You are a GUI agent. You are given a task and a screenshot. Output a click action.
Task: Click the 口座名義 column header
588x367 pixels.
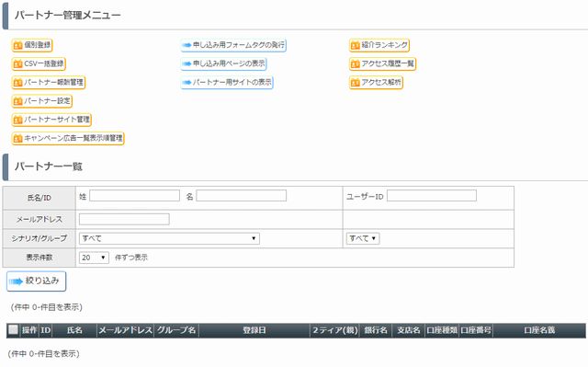click(x=539, y=330)
